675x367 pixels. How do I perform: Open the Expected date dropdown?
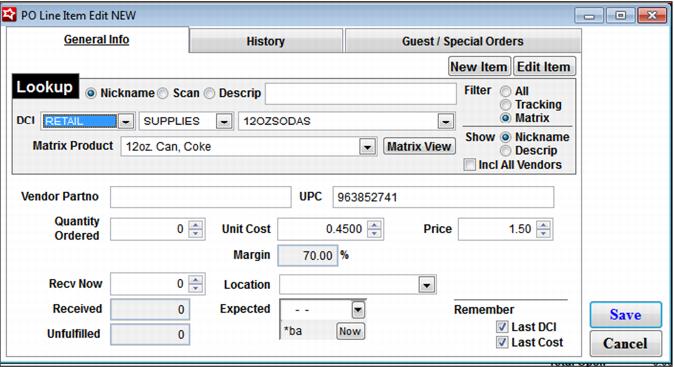[x=358, y=309]
